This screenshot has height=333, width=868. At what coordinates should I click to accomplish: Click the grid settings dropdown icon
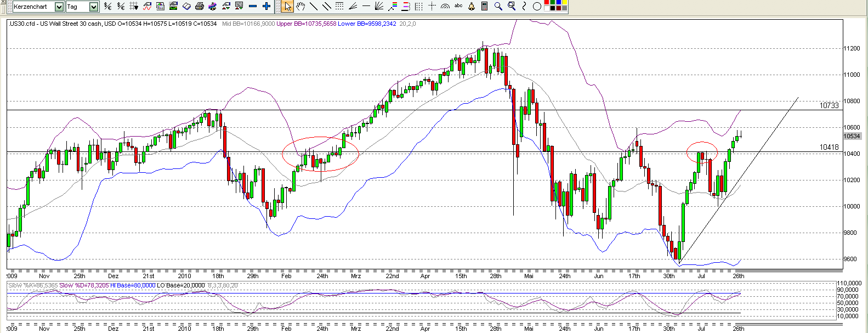click(134, 6)
